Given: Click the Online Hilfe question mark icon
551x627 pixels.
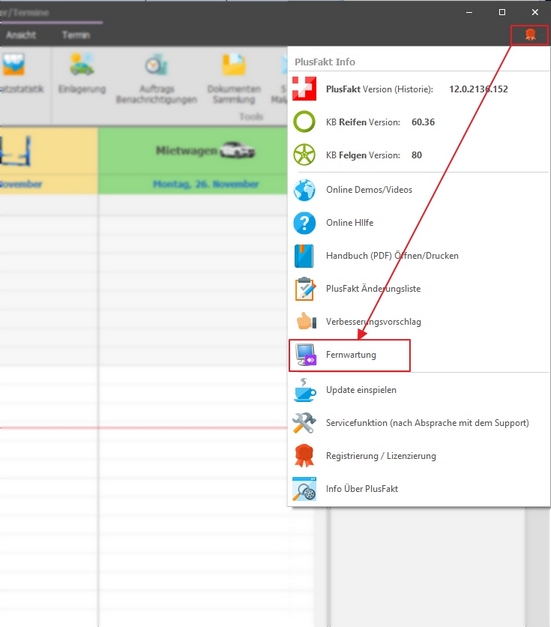Looking at the screenshot, I should pos(304,223).
